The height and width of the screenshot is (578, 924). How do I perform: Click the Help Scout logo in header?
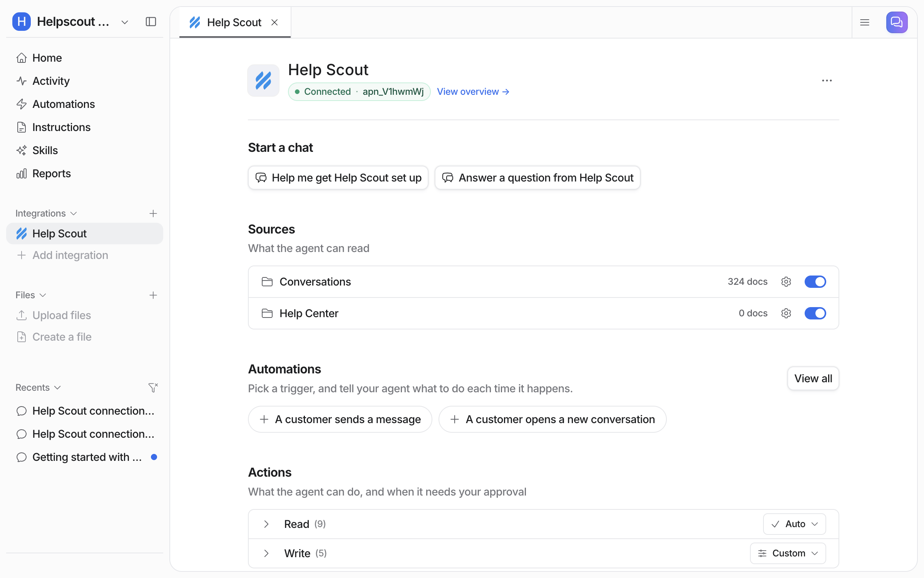[263, 81]
